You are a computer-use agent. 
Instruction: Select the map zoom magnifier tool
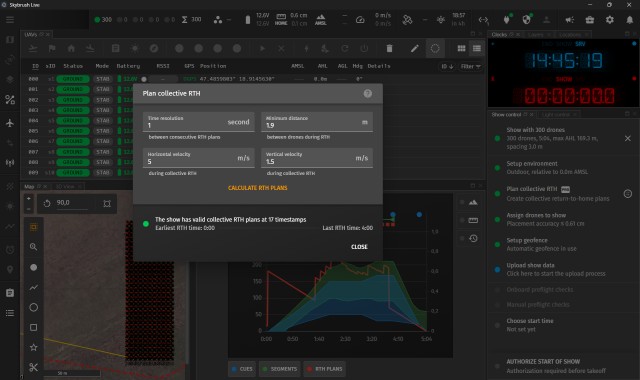tap(33, 247)
